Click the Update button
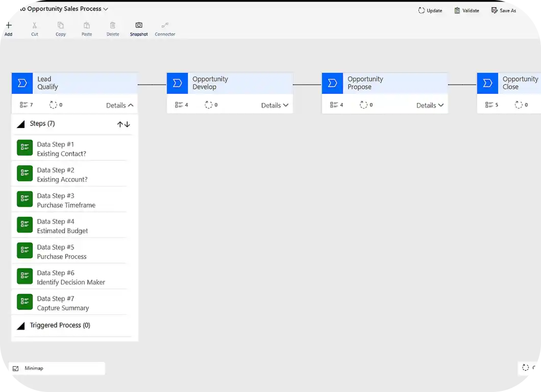Viewport: 541px width, 392px height. tap(430, 10)
